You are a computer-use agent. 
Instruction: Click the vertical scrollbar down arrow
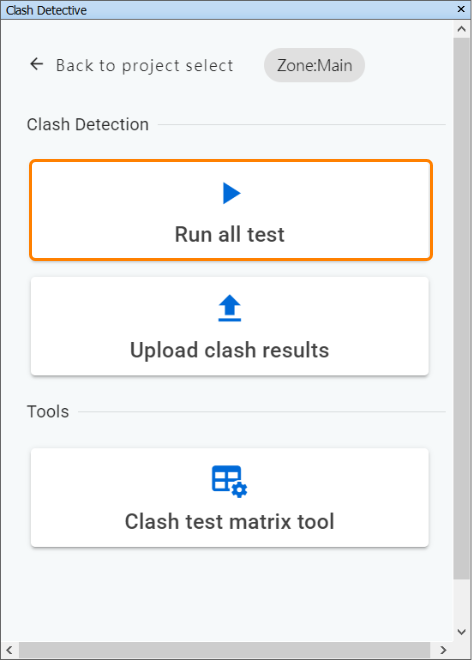[461, 631]
